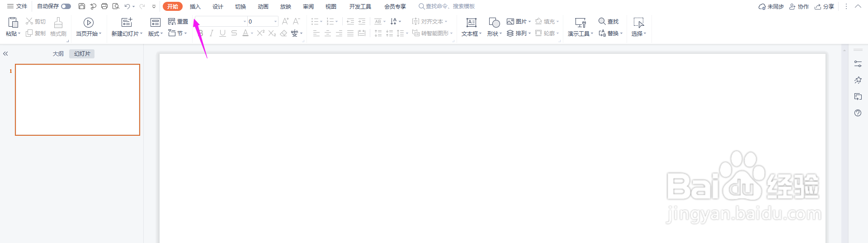The height and width of the screenshot is (243, 868).
Task: Click 转智能图形 Convert to Smart Graphic
Action: pos(432,33)
